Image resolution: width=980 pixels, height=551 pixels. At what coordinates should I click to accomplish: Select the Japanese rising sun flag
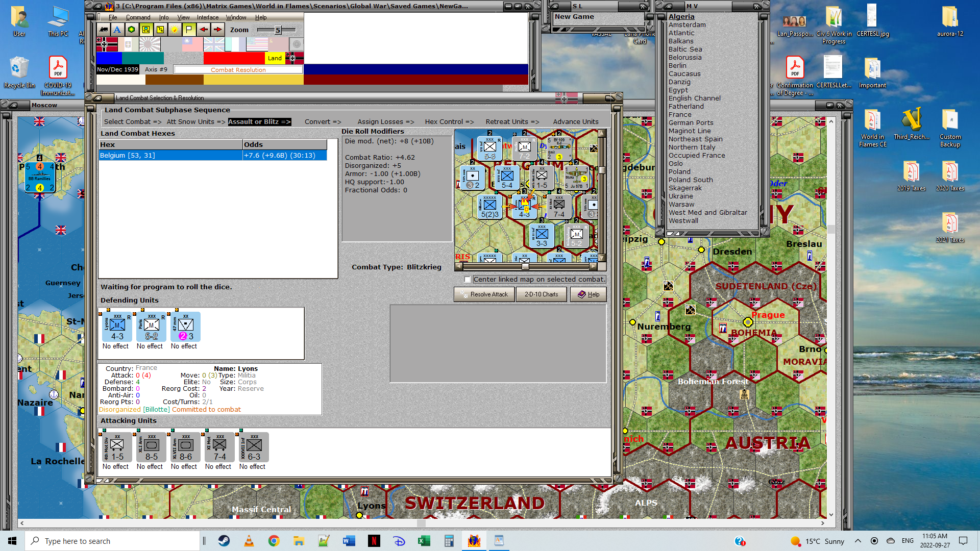coord(150,44)
